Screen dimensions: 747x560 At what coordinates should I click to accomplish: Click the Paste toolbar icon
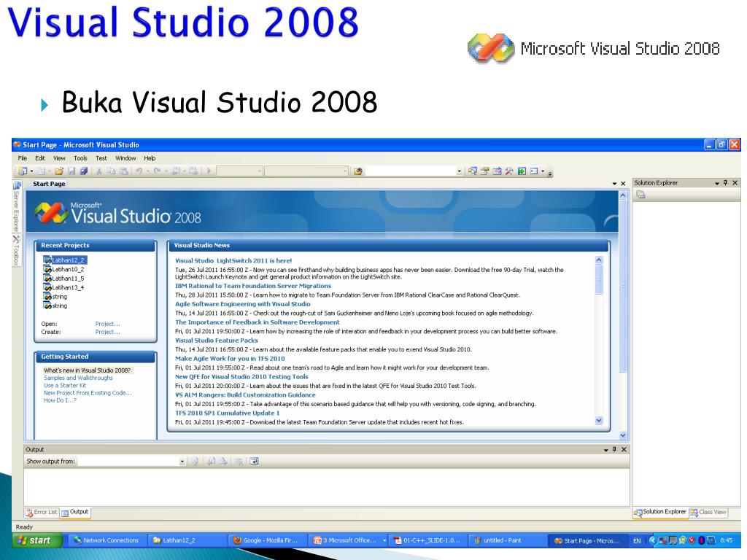click(x=123, y=171)
